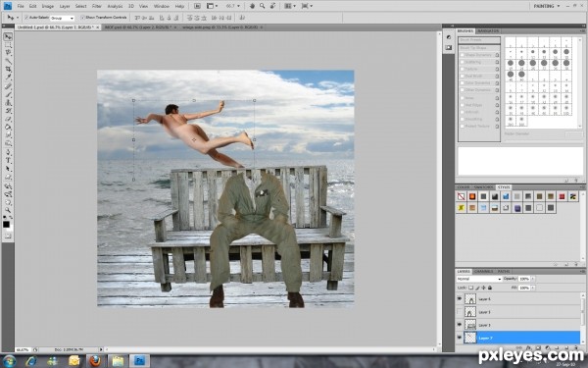
Task: Click the Lock all button in Layers panel
Action: pyautogui.click(x=490, y=288)
